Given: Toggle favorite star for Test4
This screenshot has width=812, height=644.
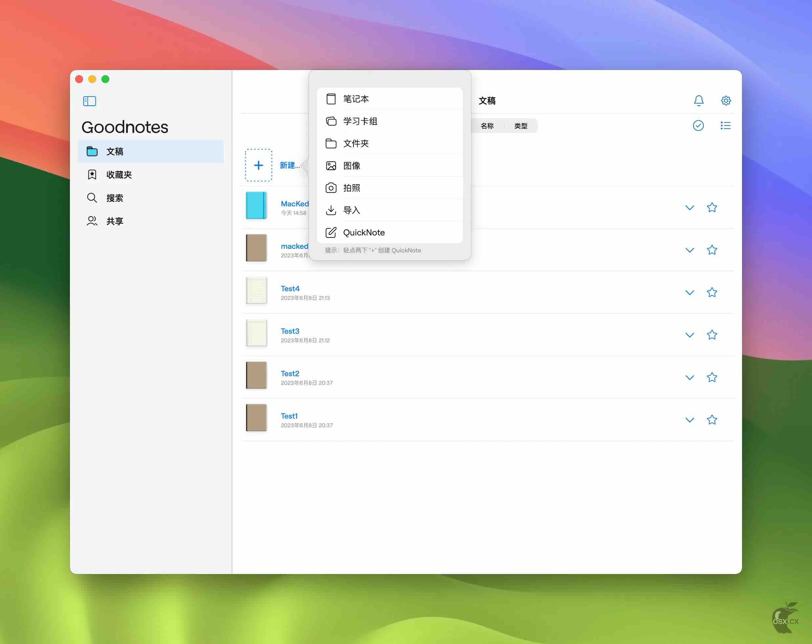Looking at the screenshot, I should tap(712, 292).
